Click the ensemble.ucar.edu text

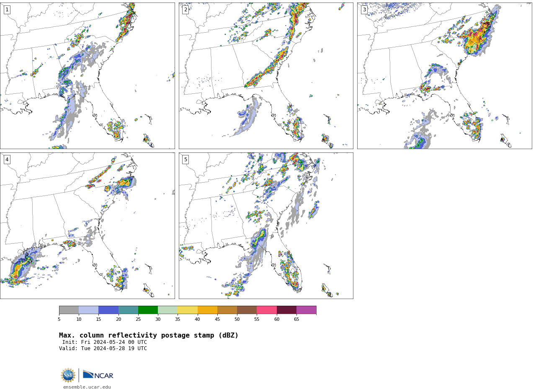click(x=87, y=387)
